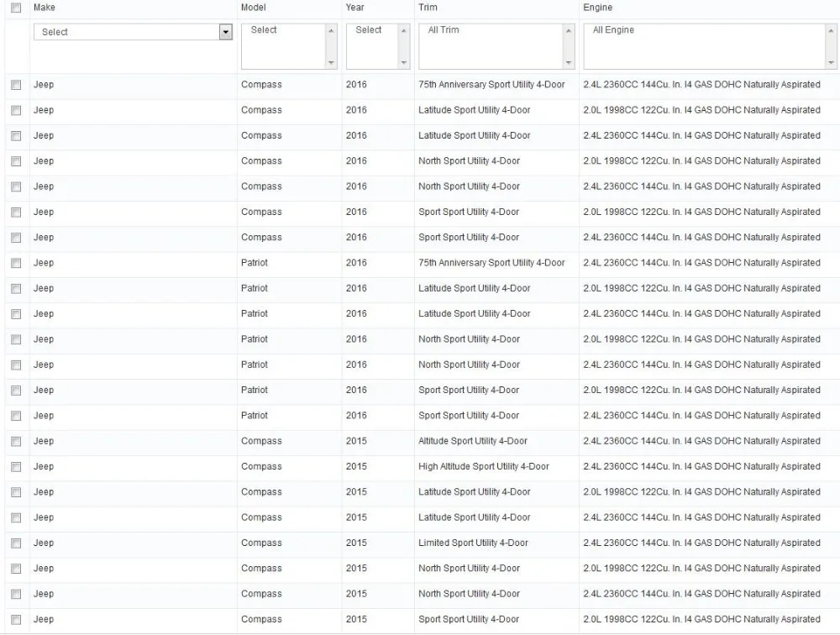Click the Model column header
Screen dimensions: 840x635
point(254,8)
